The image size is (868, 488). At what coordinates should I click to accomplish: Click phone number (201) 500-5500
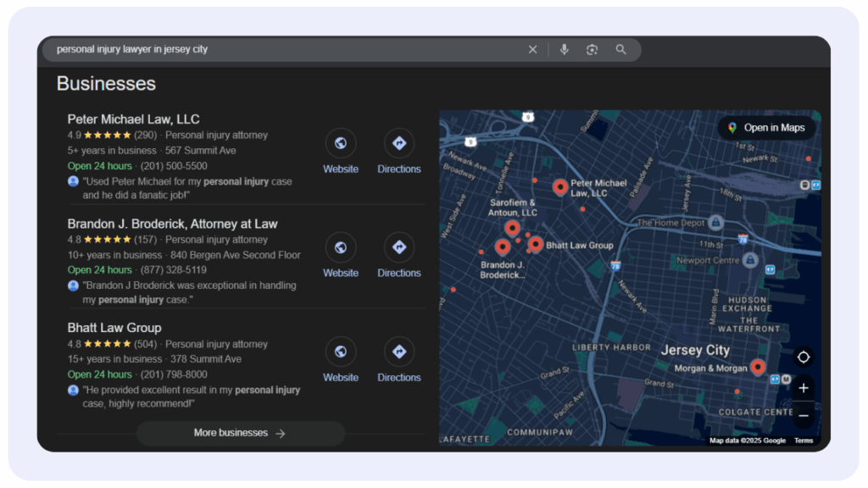click(174, 166)
